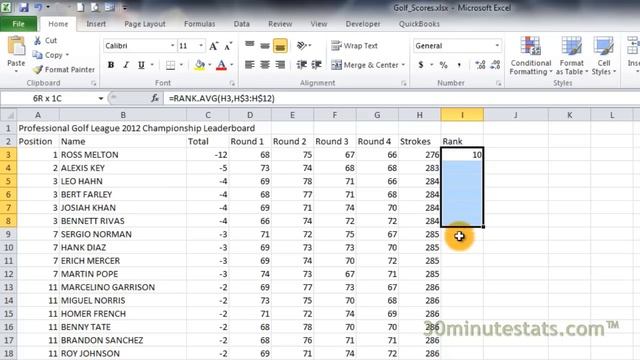
Task: Open the Merge & Center dropdown arrow
Action: [403, 65]
